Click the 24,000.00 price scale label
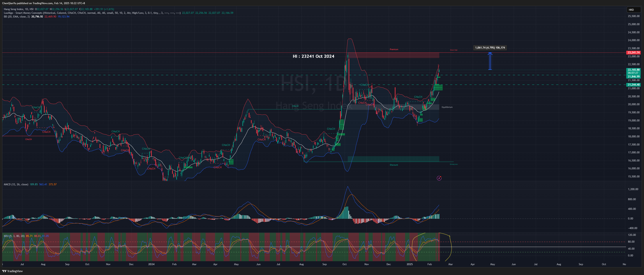Viewport: 644px width, 275px height. coord(633,40)
